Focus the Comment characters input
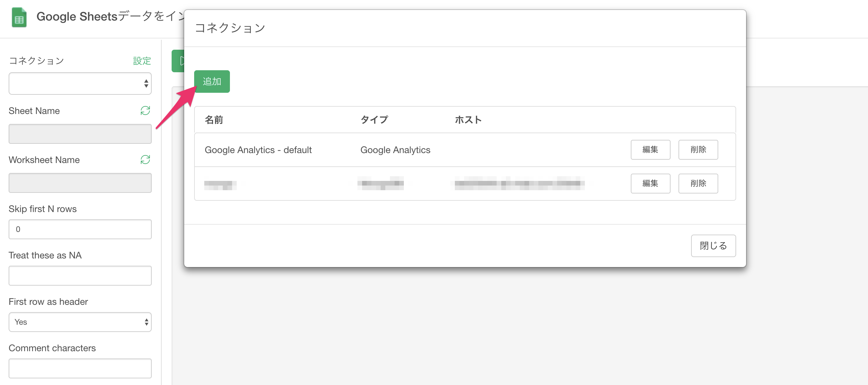 [80, 368]
